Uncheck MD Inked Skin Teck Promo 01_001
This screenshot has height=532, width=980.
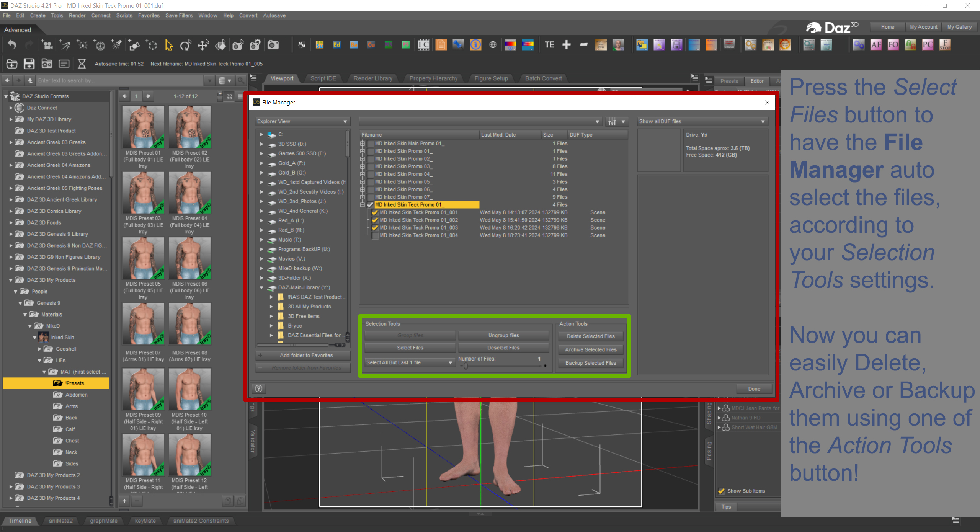coord(375,212)
